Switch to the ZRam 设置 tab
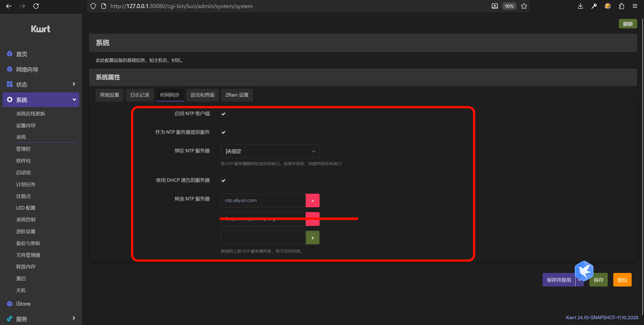The image size is (644, 325). click(x=237, y=95)
